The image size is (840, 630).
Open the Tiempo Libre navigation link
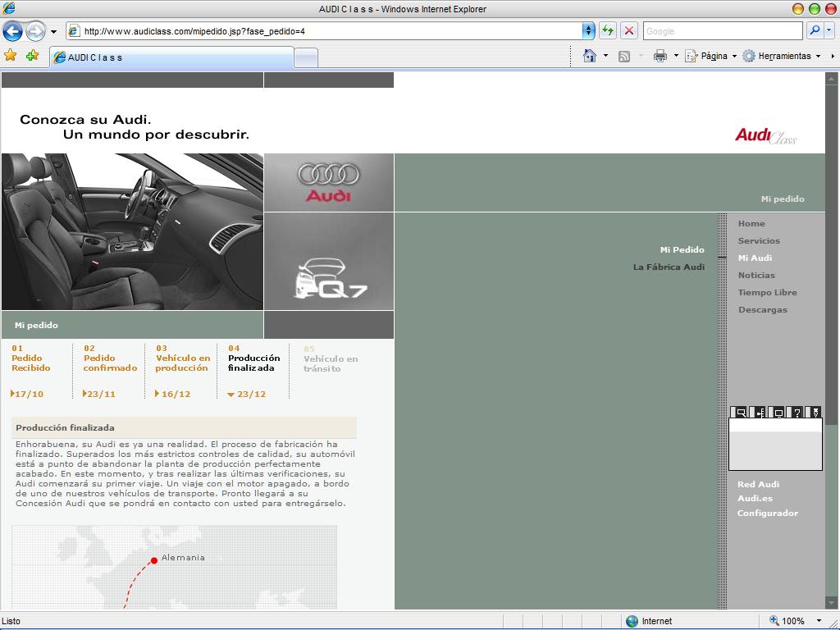[767, 292]
